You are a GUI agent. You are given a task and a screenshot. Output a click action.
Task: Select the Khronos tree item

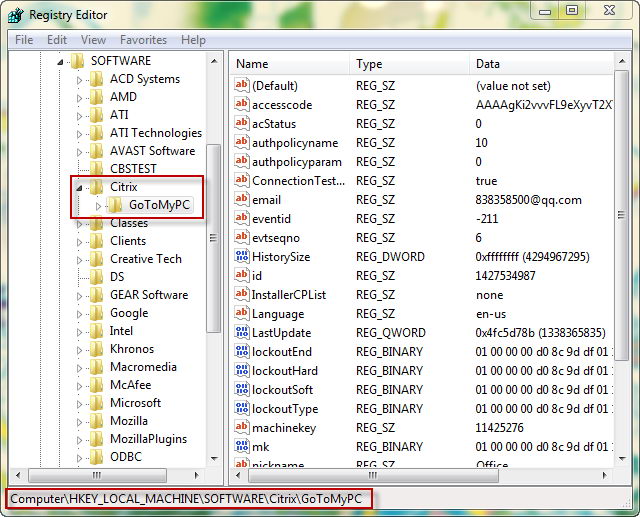click(x=132, y=349)
